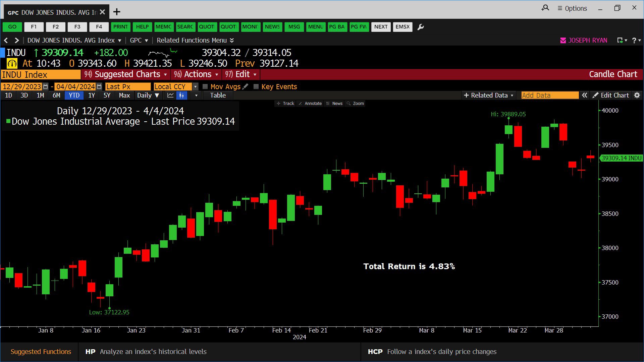Click the Add Data input field

tap(550, 95)
